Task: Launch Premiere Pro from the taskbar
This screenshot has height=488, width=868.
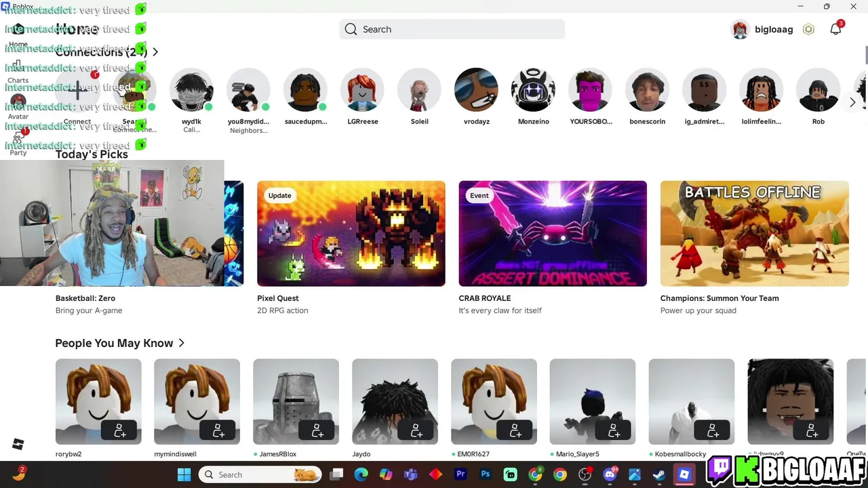Action: [461, 474]
